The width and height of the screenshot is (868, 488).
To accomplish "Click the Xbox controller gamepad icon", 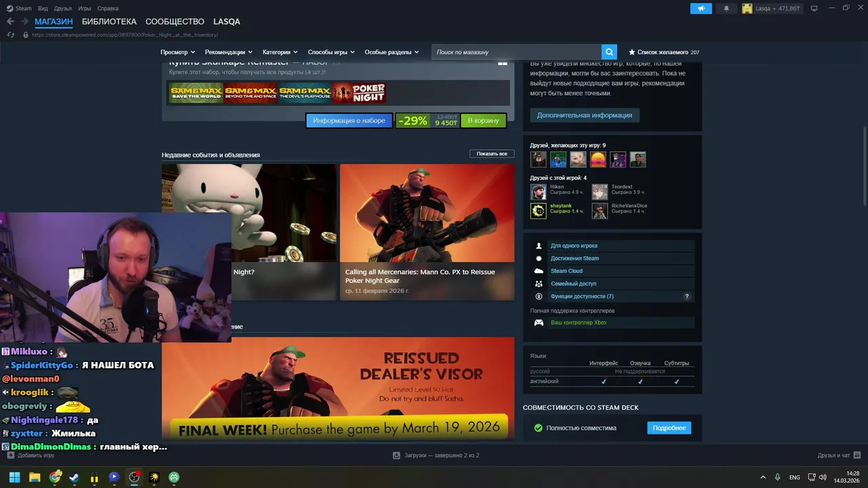I will pyautogui.click(x=539, y=323).
